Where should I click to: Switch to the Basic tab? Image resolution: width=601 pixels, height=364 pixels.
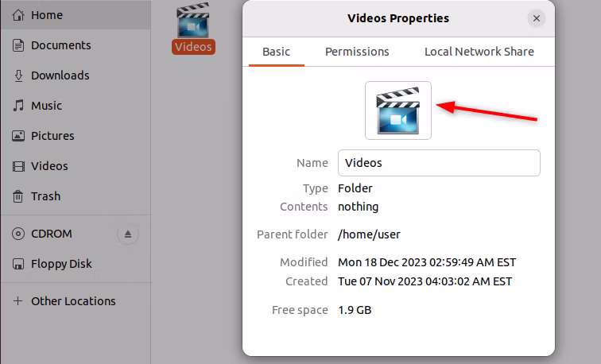[x=276, y=52]
